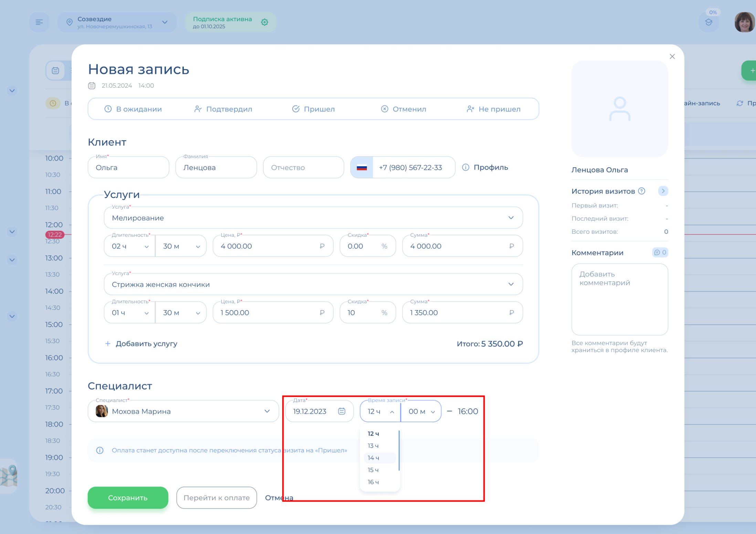
Task: Open the 00 м minutes dropdown
Action: coord(421,411)
